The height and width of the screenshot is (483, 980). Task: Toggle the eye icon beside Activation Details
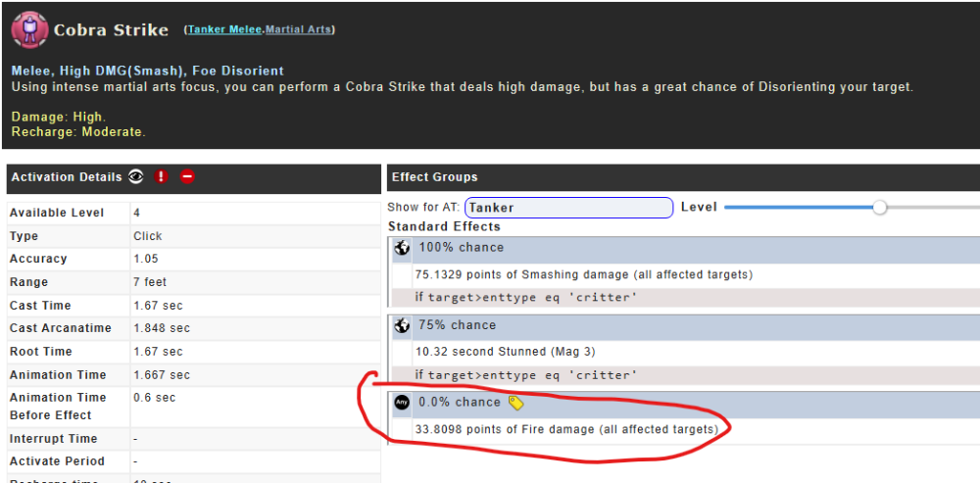point(136,177)
